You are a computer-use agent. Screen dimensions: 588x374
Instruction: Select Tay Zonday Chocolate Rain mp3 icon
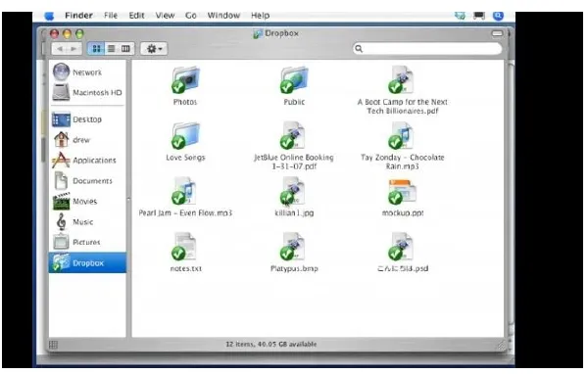(x=402, y=136)
